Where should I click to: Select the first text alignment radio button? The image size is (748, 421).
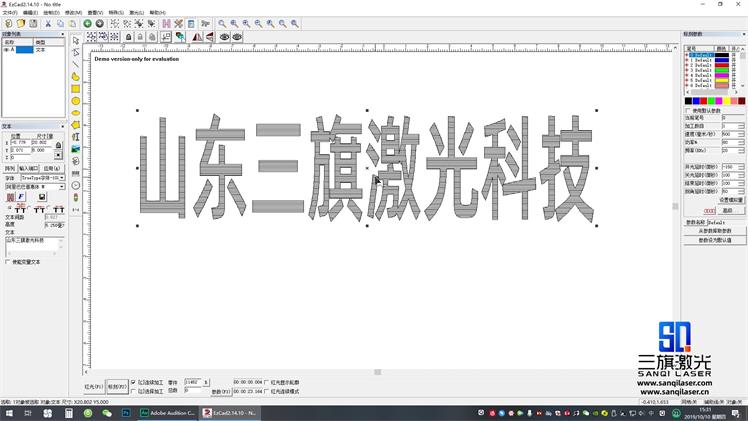click(10, 208)
